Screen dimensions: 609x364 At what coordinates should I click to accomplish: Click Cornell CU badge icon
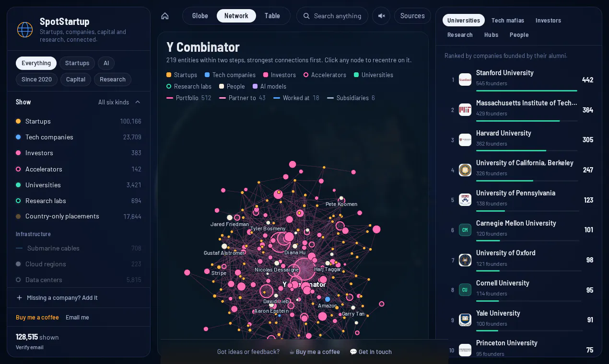point(465,290)
